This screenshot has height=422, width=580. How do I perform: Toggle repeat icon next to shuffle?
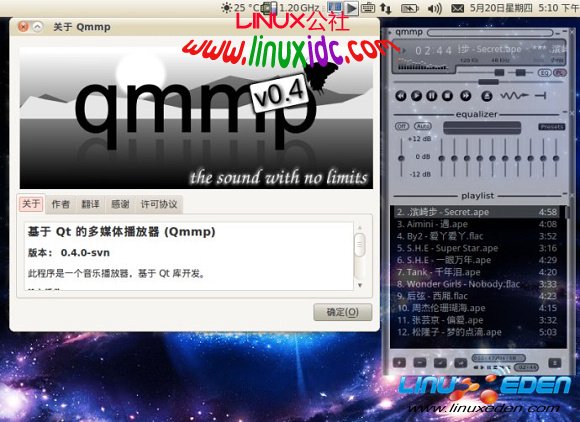point(540,96)
